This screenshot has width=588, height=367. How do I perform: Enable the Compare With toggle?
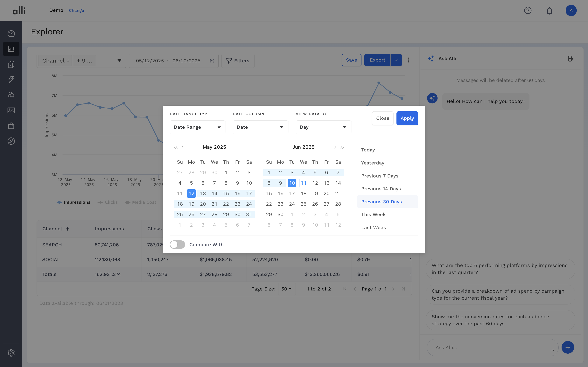177,244
